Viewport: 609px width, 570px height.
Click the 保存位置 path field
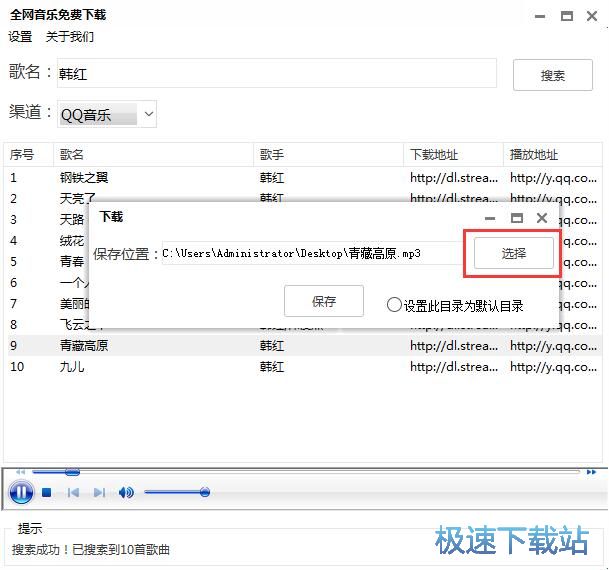click(x=314, y=253)
